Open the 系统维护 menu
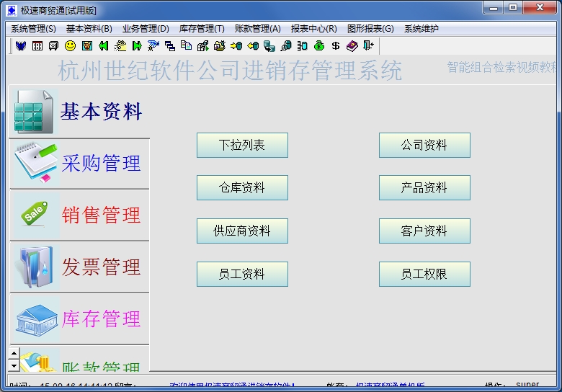Screen dimensions: 562x392 (421, 29)
